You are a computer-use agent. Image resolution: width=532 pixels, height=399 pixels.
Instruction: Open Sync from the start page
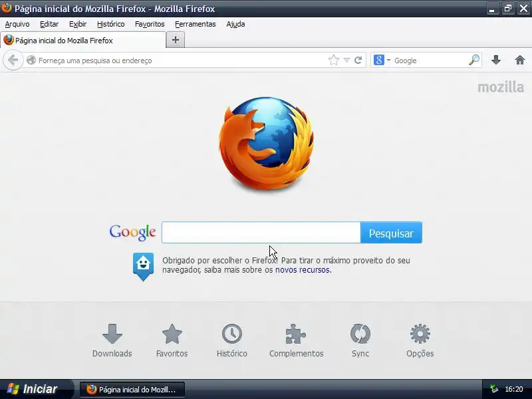(x=360, y=340)
